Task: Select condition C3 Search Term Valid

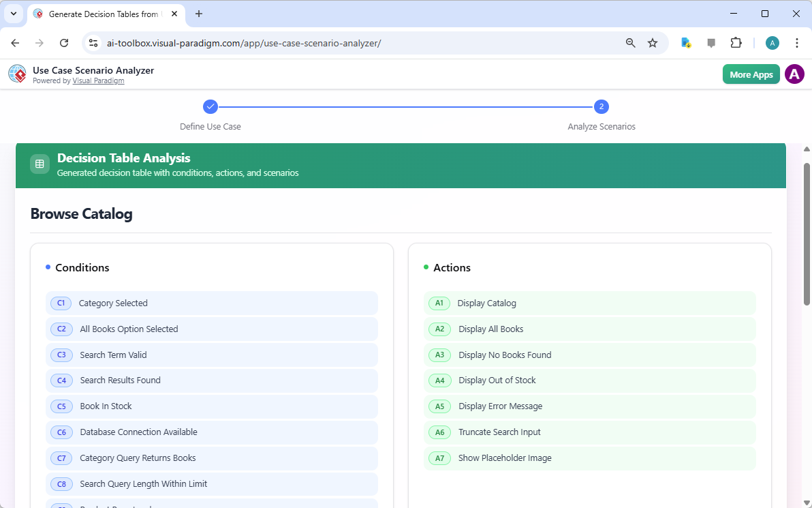Action: click(211, 355)
